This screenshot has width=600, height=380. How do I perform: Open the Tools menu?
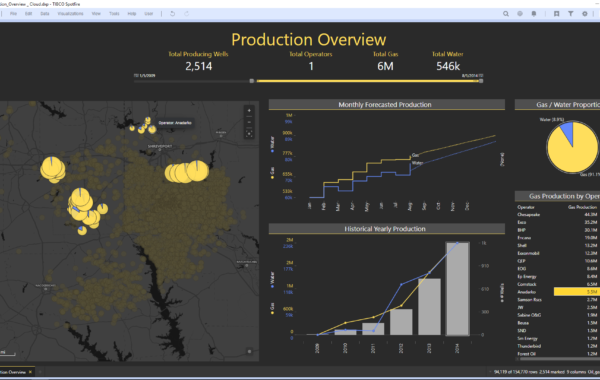[x=114, y=14]
